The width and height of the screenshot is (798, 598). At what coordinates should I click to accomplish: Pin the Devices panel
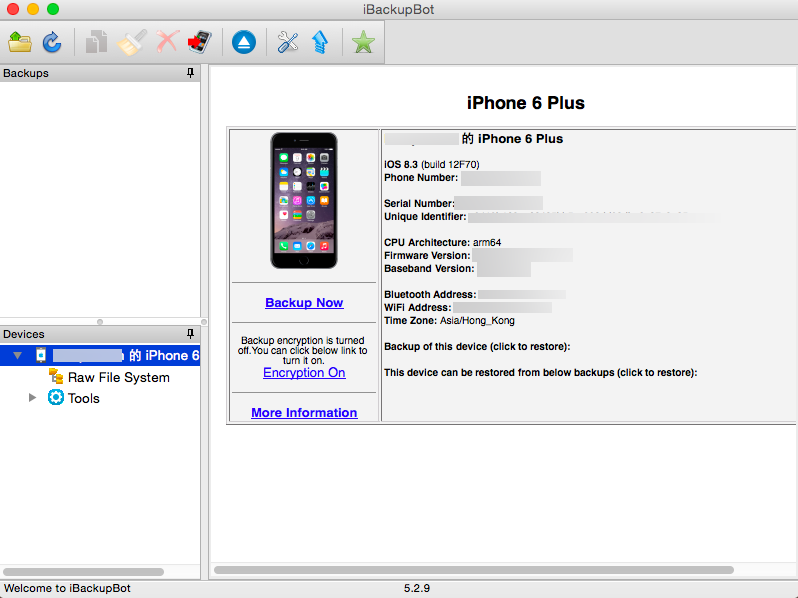(190, 334)
